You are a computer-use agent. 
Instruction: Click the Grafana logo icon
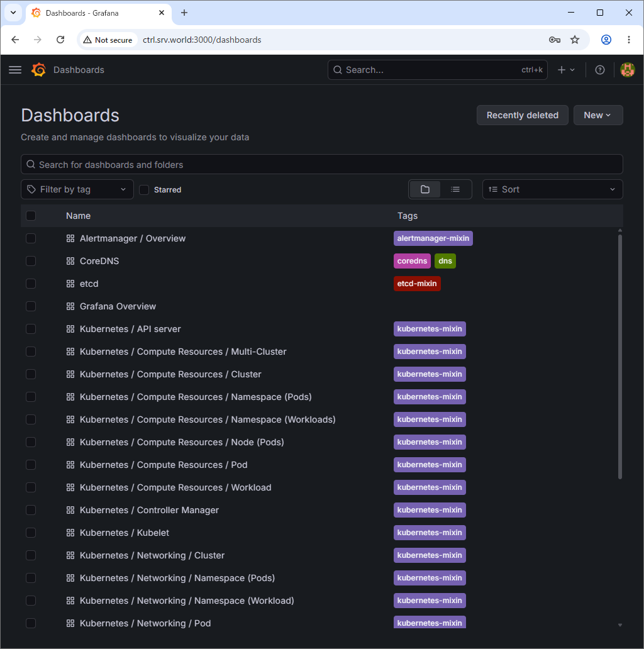38,70
